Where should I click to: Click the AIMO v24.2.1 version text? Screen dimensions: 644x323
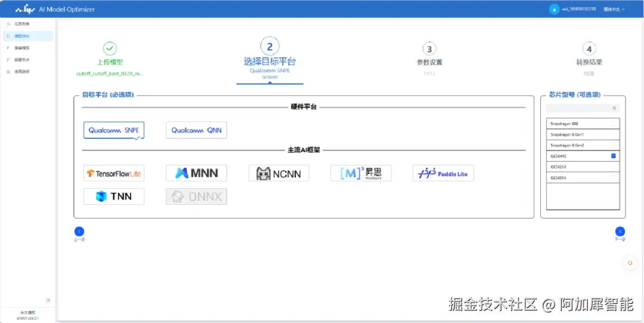point(28,318)
